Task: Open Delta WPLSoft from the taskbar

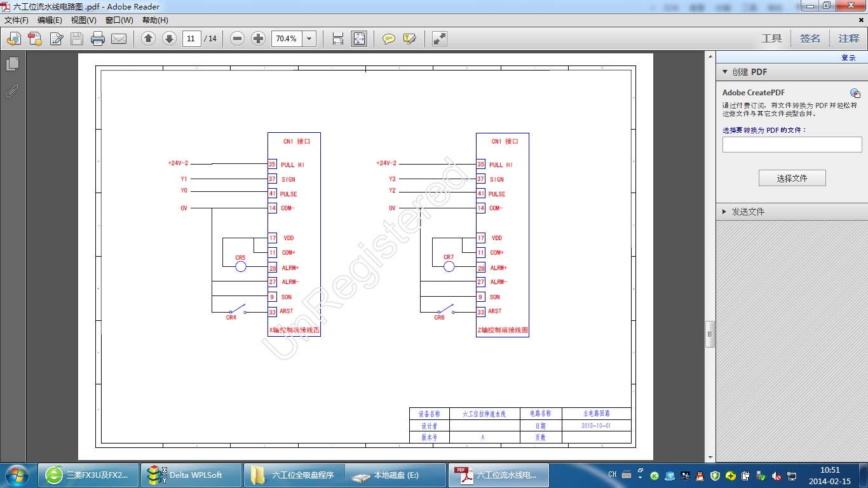Action: click(x=191, y=475)
